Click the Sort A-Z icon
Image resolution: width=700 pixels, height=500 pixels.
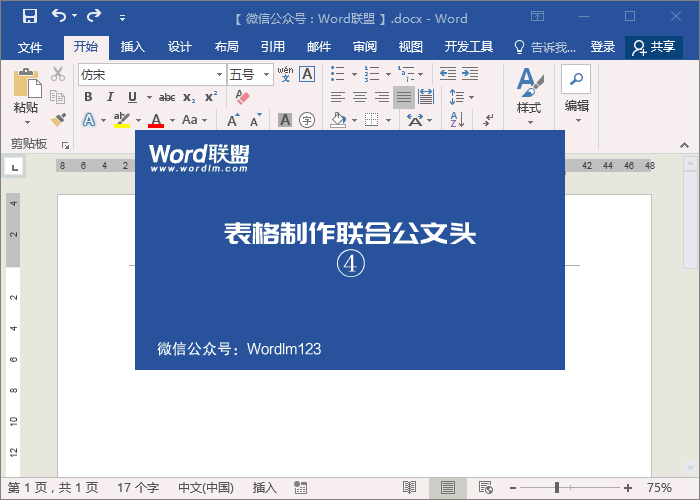click(x=457, y=120)
